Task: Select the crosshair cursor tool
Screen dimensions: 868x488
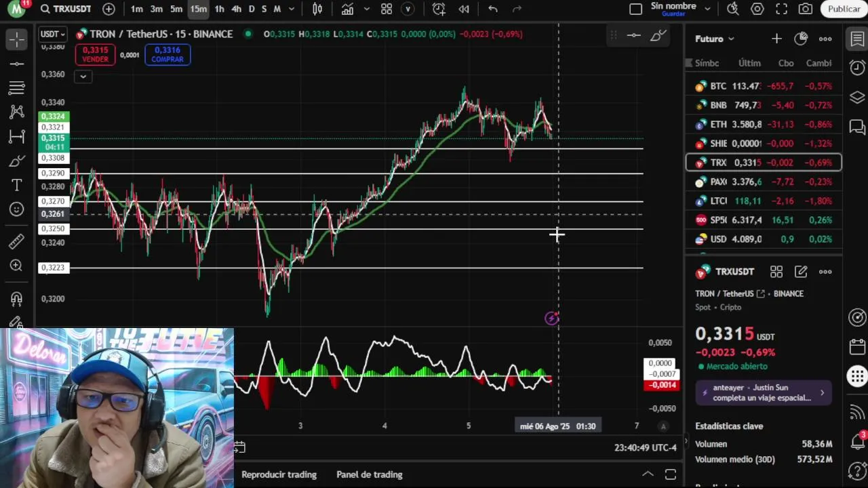Action: tap(17, 39)
